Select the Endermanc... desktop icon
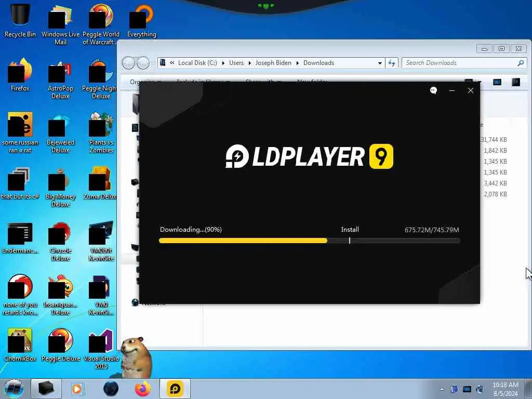 (20, 237)
